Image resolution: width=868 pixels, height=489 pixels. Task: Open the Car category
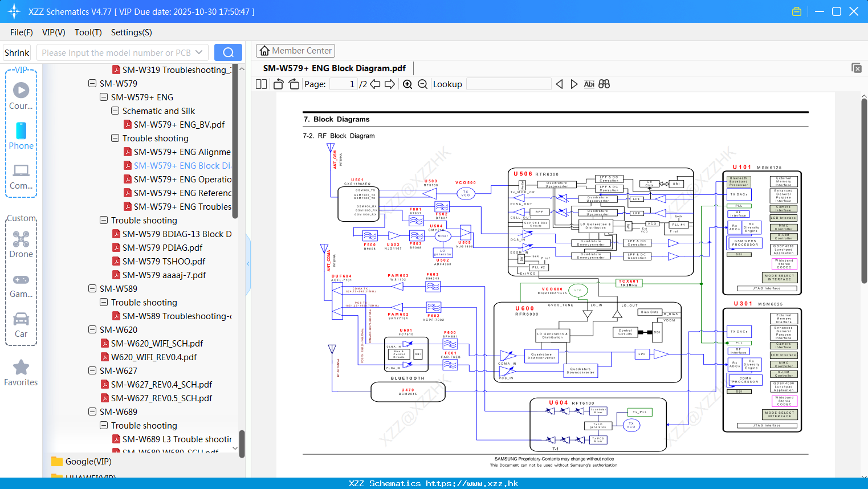coord(21,324)
